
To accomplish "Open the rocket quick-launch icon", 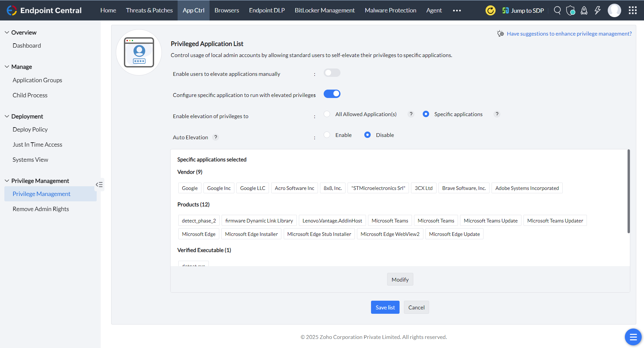I will [x=584, y=10].
